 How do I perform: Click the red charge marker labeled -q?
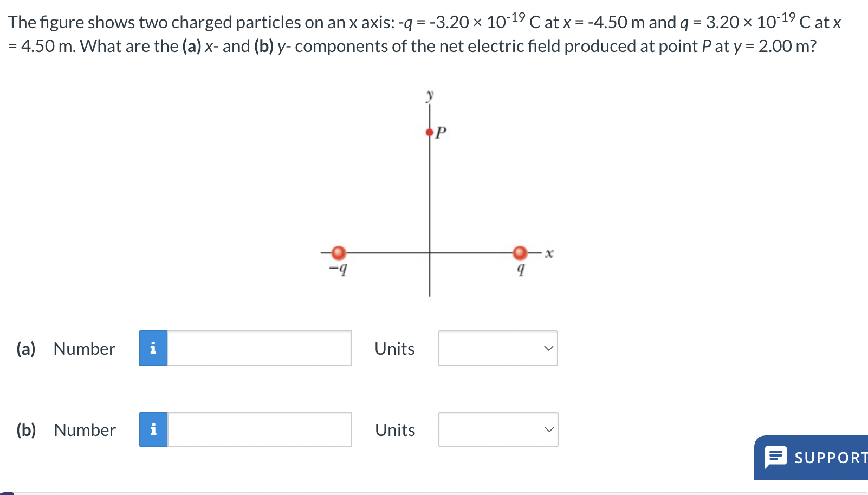point(339,252)
